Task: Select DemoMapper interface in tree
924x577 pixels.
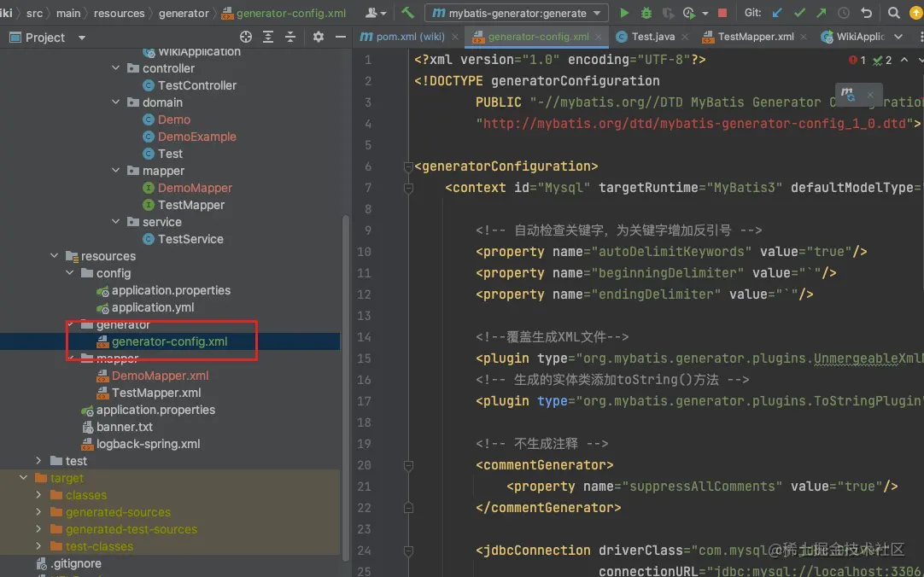Action: (195, 188)
